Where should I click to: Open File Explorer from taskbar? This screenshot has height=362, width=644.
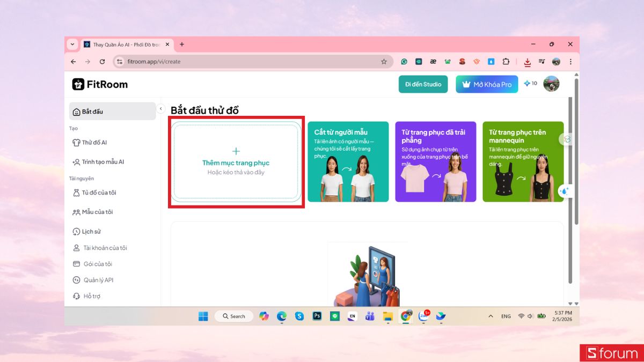point(387,316)
